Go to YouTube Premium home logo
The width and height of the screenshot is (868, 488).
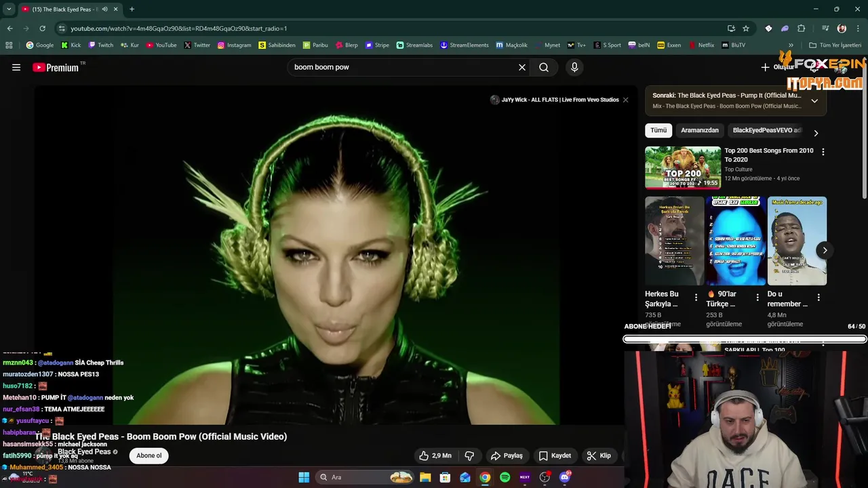[56, 67]
